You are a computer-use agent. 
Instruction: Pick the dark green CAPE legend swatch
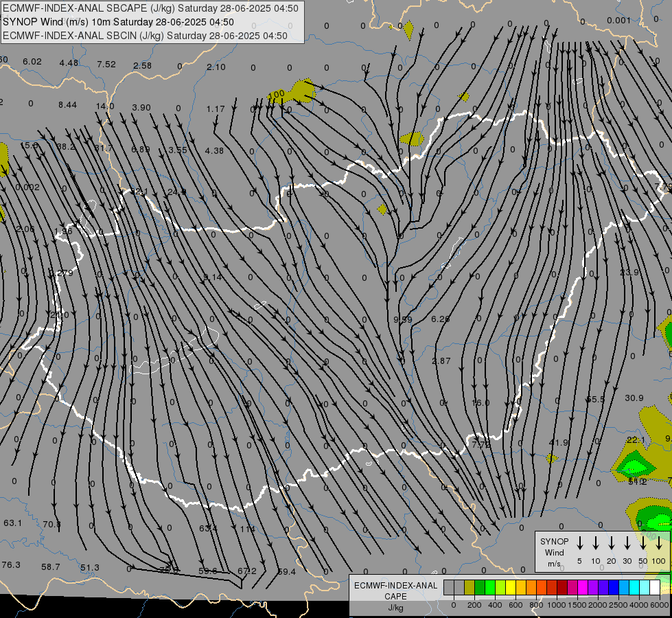pyautogui.click(x=480, y=588)
